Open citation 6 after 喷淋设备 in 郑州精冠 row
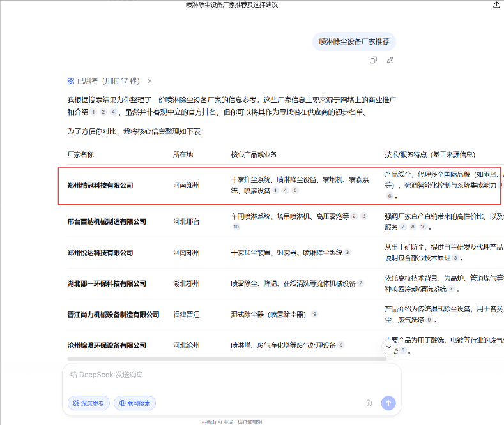504x425 pixels. pyautogui.click(x=295, y=190)
